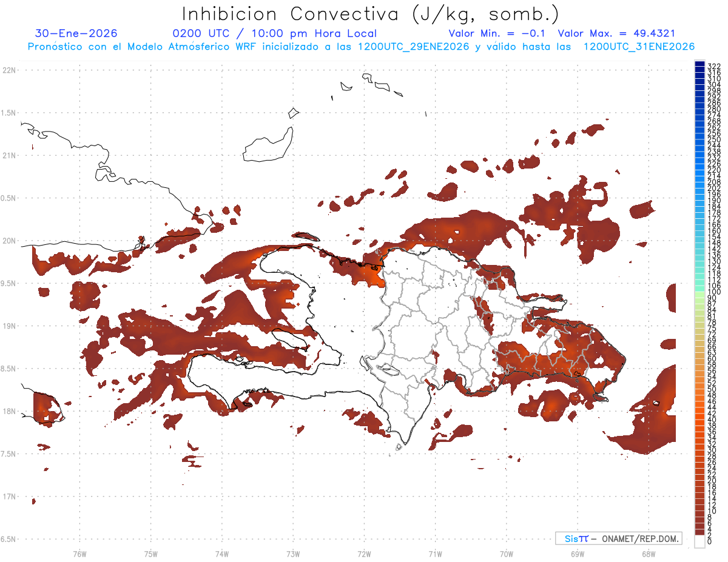Select the date label '30-Ene-2026'

[x=76, y=34]
